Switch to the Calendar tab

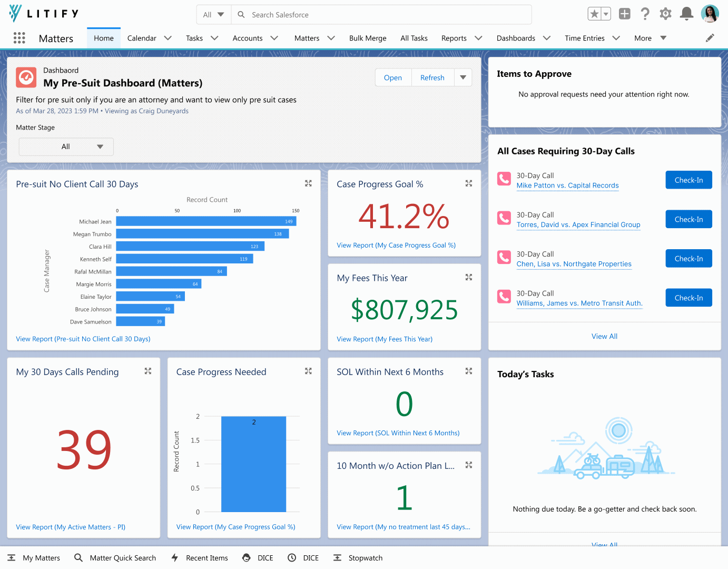(x=142, y=38)
